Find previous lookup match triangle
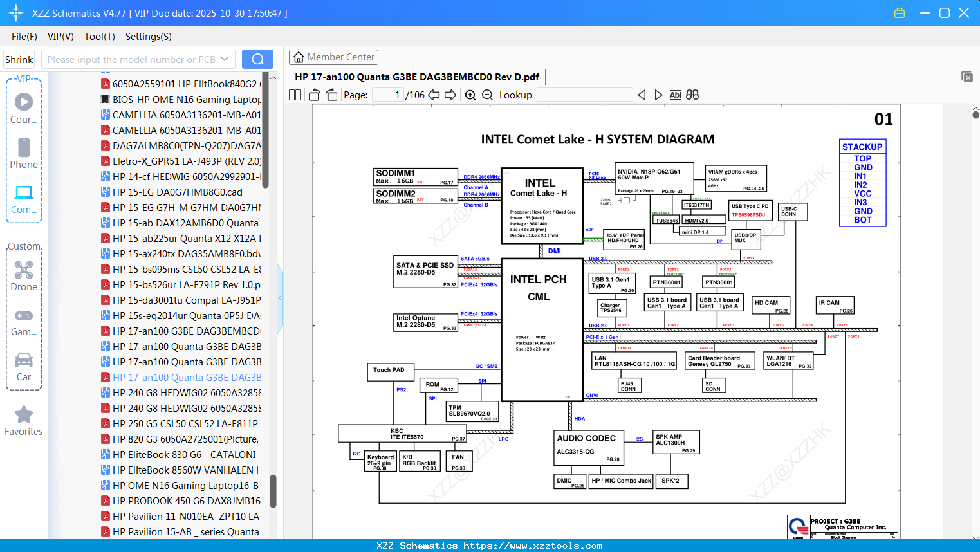 point(642,95)
